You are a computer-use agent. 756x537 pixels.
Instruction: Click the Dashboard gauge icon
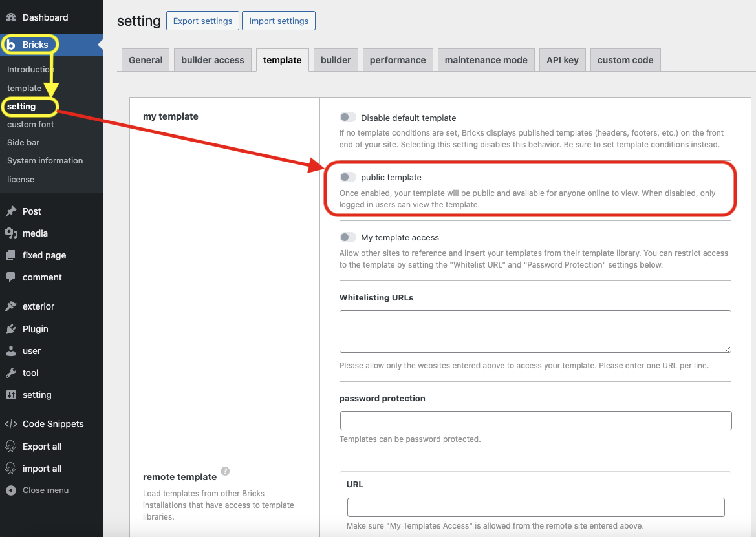tap(11, 17)
